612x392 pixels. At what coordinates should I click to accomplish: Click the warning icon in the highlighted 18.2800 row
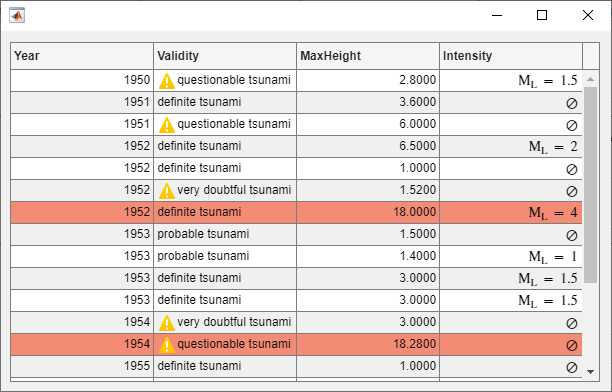[x=167, y=345]
